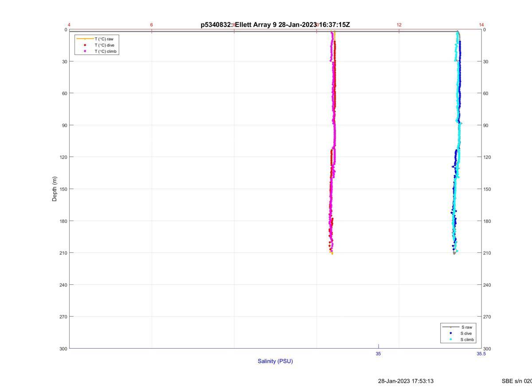Click the red temperature tick label 14

[481, 25]
